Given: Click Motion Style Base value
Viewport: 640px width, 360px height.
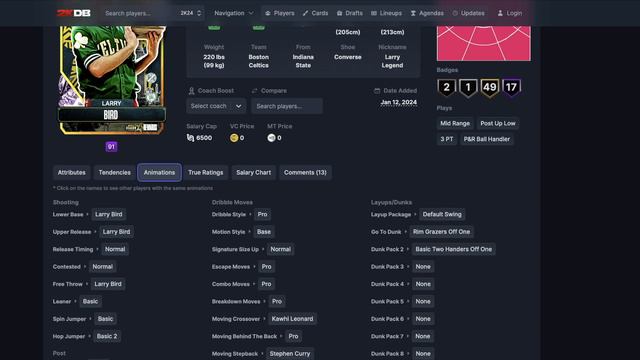Looking at the screenshot, I should (x=264, y=232).
